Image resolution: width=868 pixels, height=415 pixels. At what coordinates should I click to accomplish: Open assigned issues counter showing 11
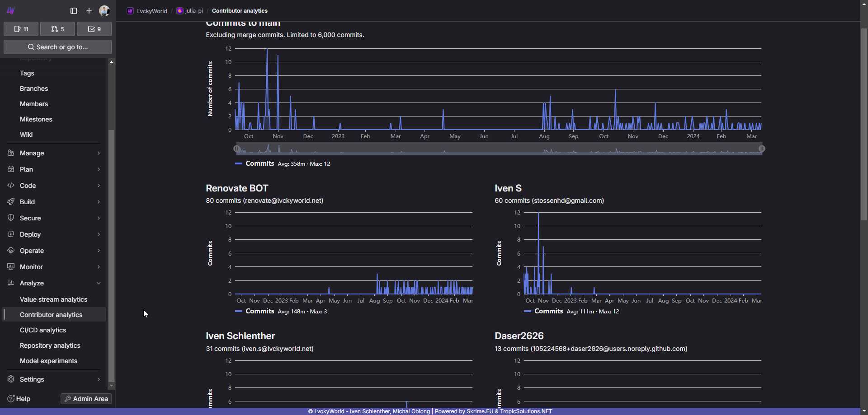click(x=21, y=29)
